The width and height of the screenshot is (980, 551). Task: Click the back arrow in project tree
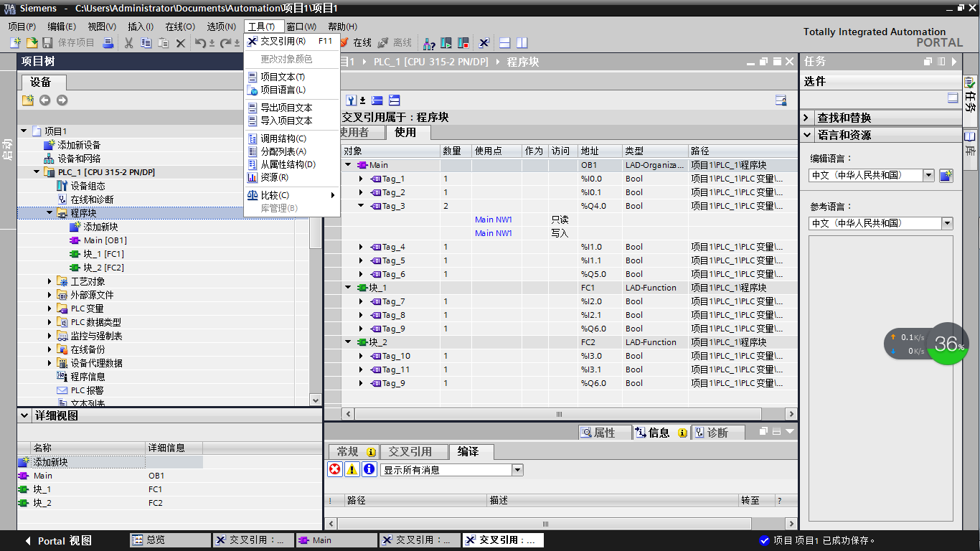44,100
